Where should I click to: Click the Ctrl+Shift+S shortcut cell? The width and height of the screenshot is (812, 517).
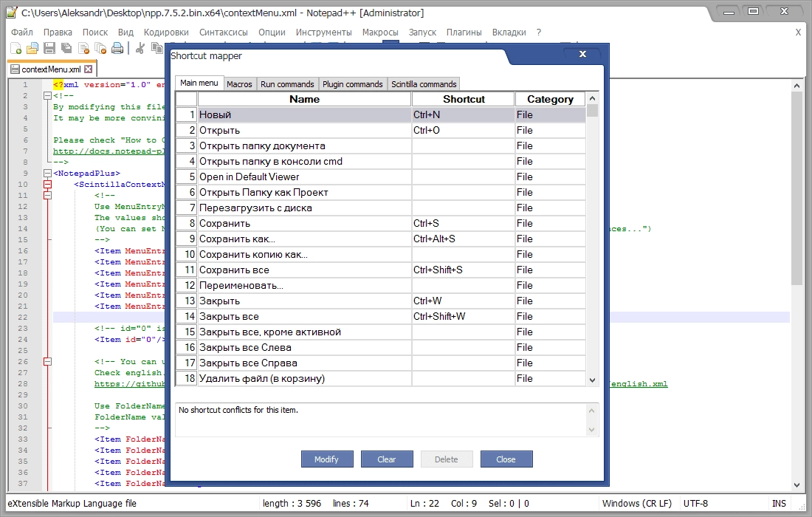[x=464, y=270]
